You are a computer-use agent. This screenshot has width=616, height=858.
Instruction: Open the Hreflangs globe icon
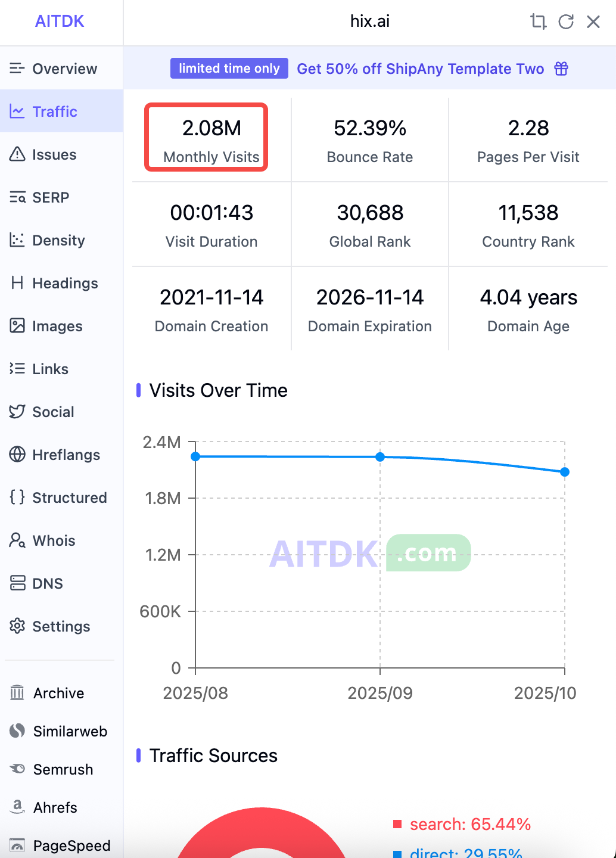[17, 455]
